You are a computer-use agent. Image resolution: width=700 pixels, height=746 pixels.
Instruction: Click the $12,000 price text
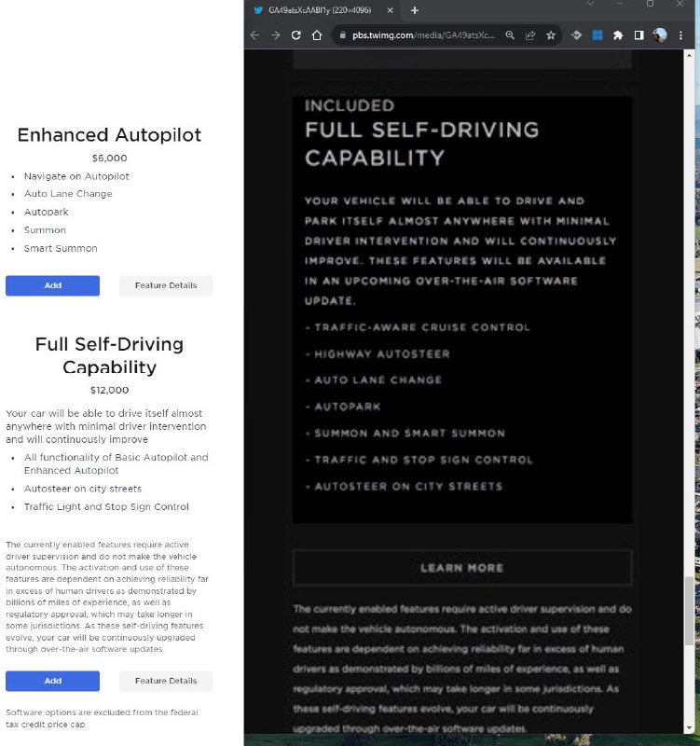tap(109, 390)
